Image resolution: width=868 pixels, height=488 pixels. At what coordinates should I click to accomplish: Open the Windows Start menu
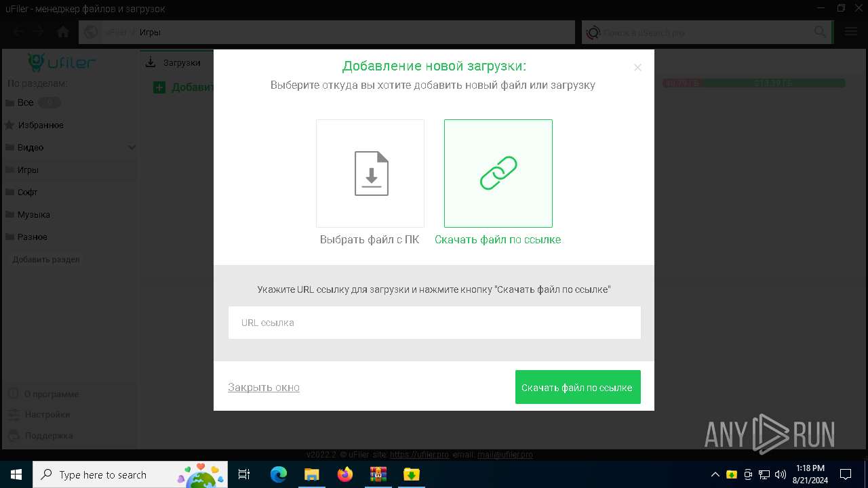16,474
